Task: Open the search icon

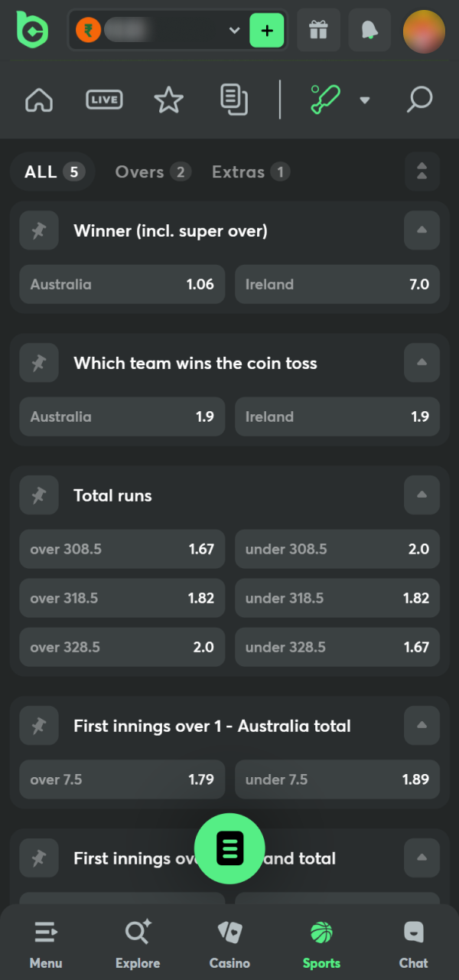Action: [419, 100]
